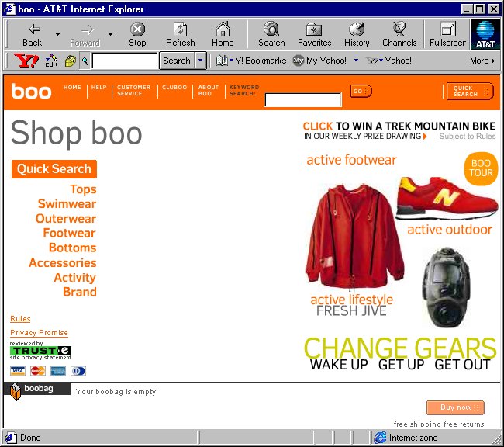The width and height of the screenshot is (504, 447).
Task: Click the Stop toolbar button
Action: (x=137, y=34)
